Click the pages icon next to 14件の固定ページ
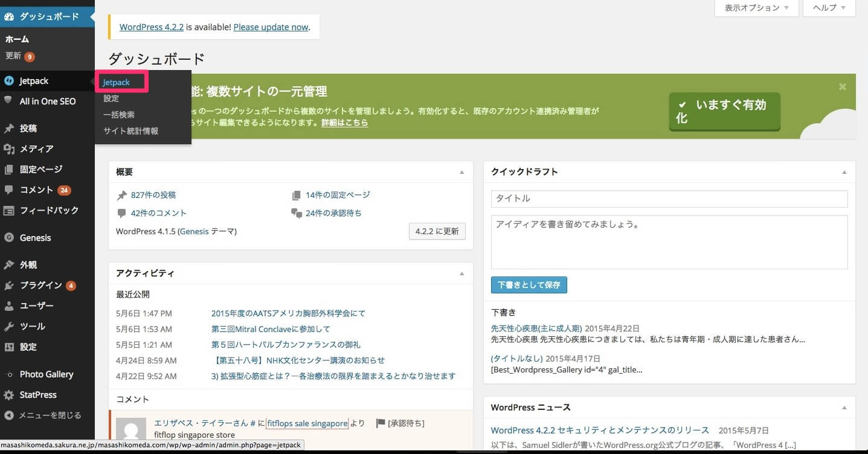Image resolution: width=868 pixels, height=454 pixels. tap(296, 195)
